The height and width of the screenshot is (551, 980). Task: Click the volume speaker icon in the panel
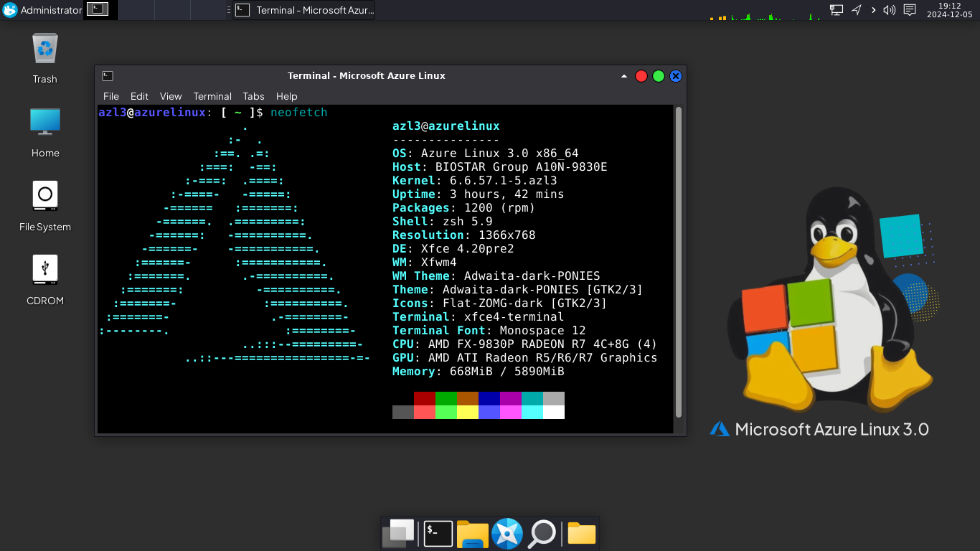click(x=890, y=10)
